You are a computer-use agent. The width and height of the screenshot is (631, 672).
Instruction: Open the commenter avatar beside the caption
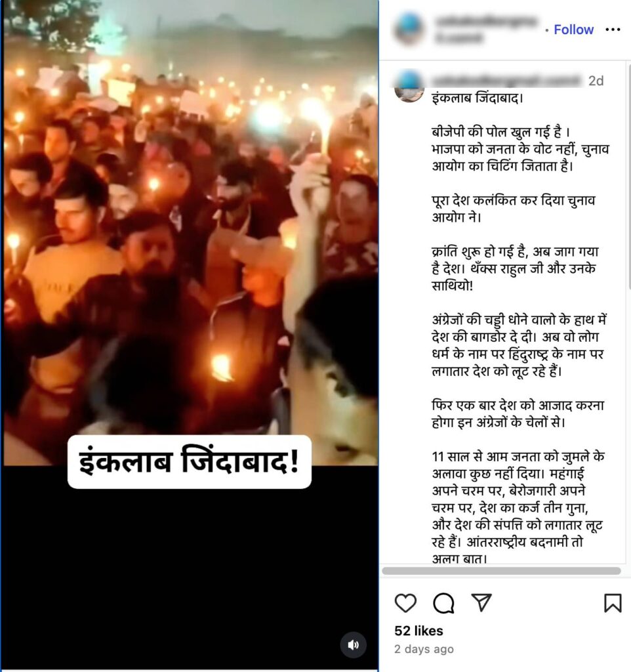(x=409, y=87)
